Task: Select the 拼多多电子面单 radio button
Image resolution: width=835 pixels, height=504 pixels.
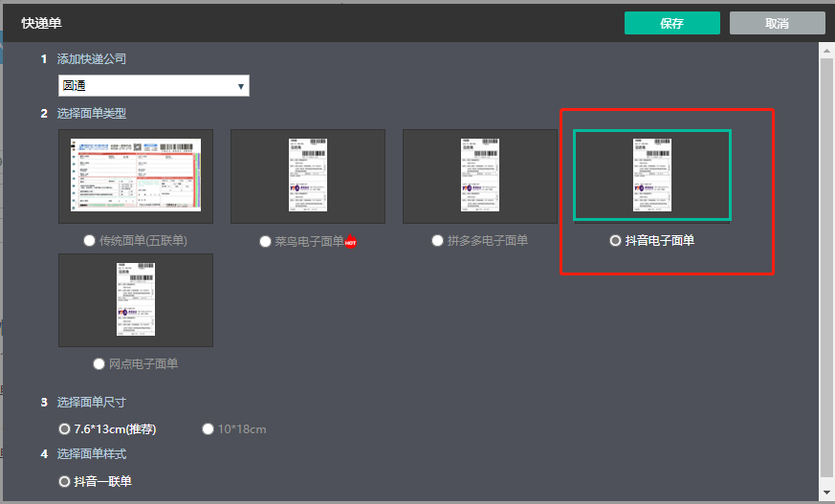Action: click(437, 241)
